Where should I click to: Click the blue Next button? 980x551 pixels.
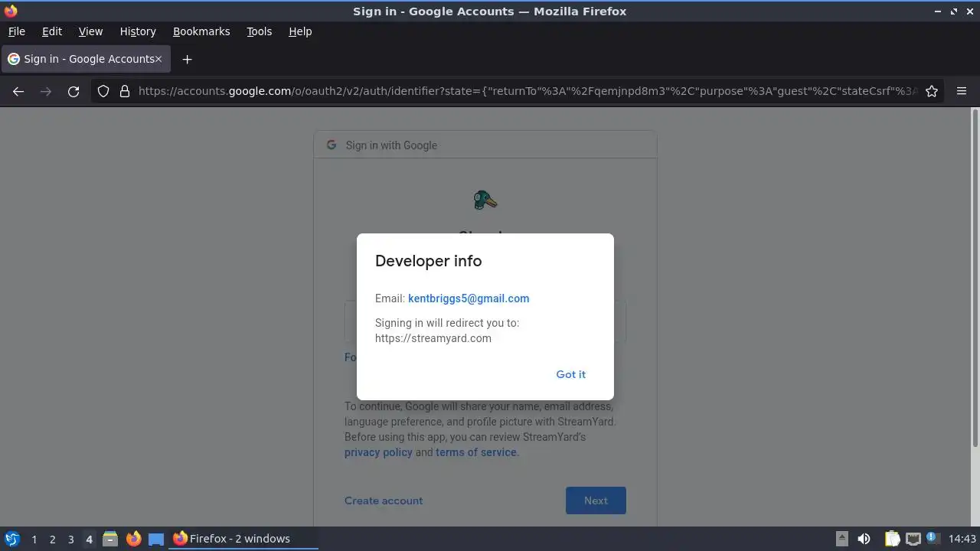coord(596,500)
